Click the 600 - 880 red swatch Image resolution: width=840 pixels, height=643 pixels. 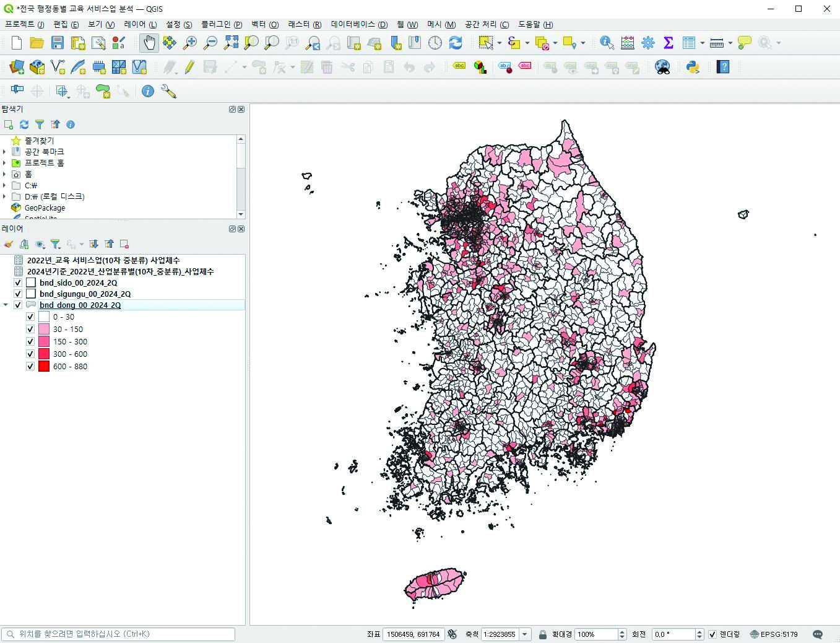click(x=44, y=366)
